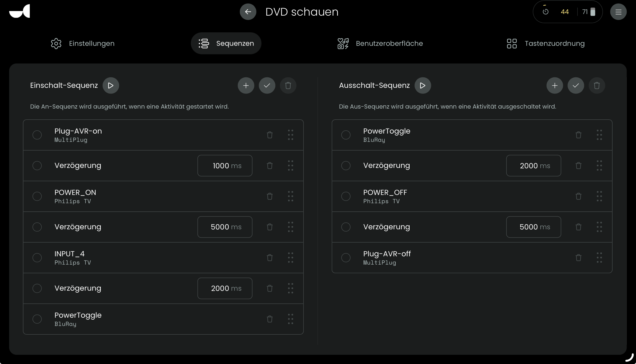The width and height of the screenshot is (636, 364).
Task: Select the PowerToggle BluRay circle in Ausschalt-Sequenz
Action: click(346, 135)
